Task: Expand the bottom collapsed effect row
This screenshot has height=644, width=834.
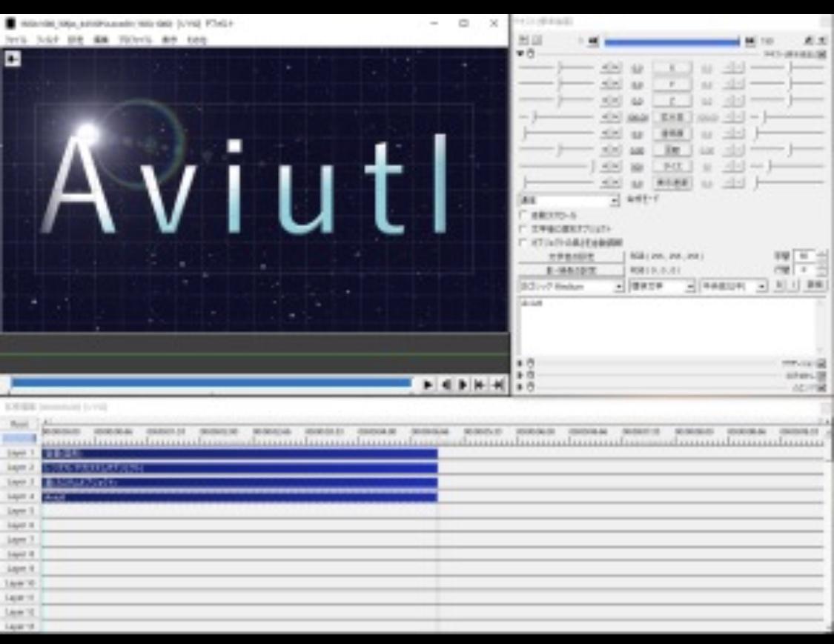Action: 520,388
